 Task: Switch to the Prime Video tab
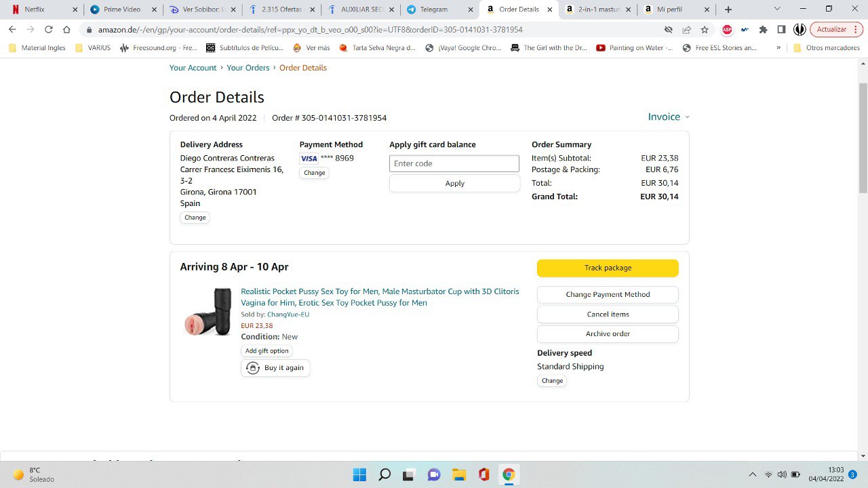123,9
